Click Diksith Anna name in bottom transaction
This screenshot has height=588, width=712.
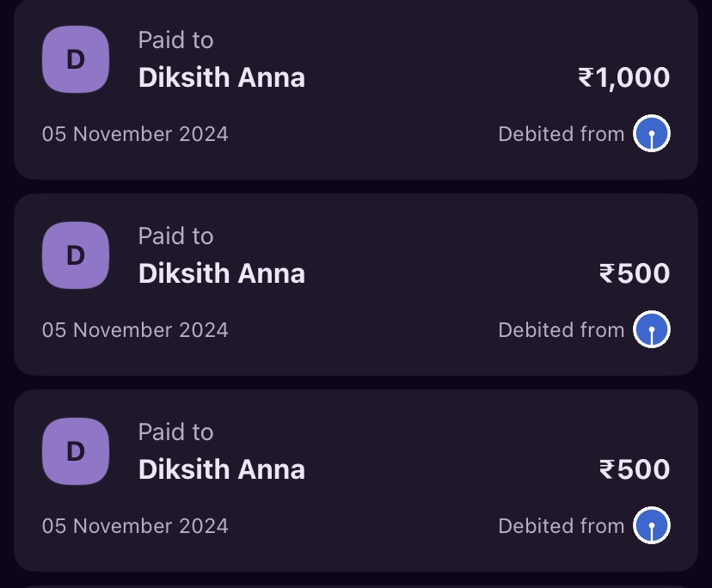[x=222, y=470]
